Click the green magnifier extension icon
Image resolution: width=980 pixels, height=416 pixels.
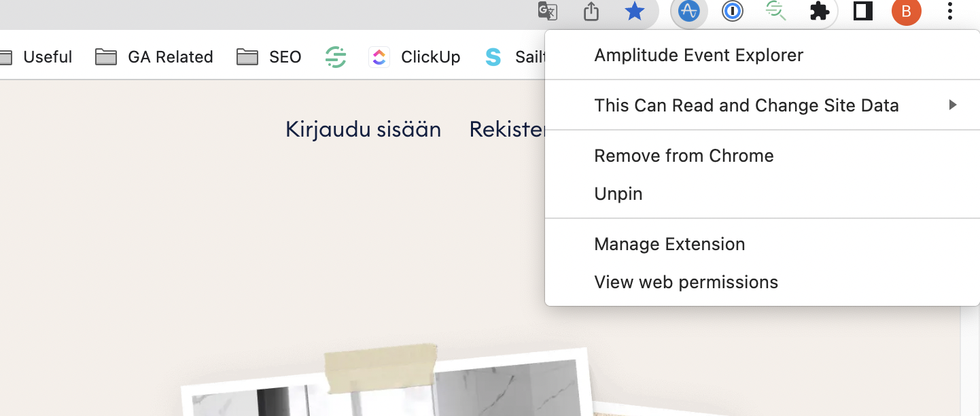coord(776,11)
